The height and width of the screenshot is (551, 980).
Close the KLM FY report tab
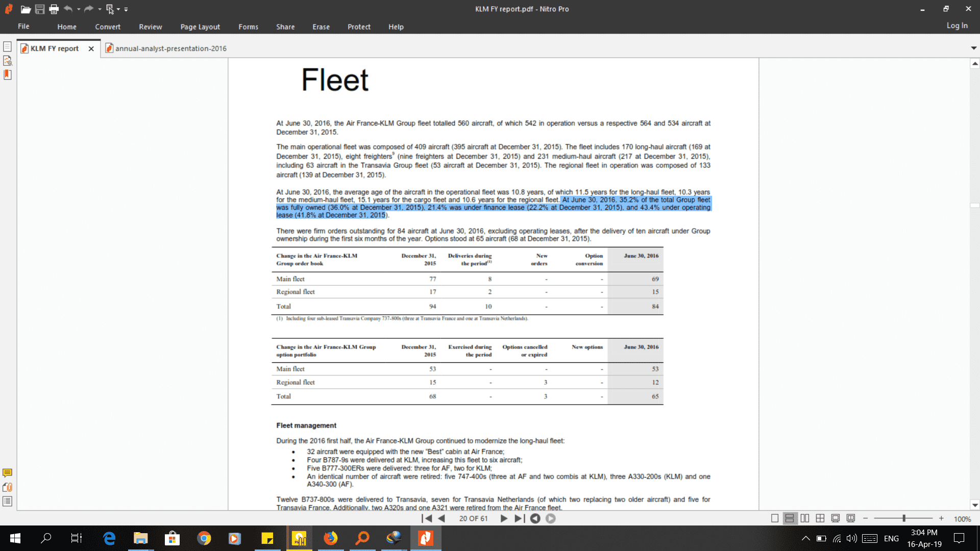pyautogui.click(x=91, y=48)
